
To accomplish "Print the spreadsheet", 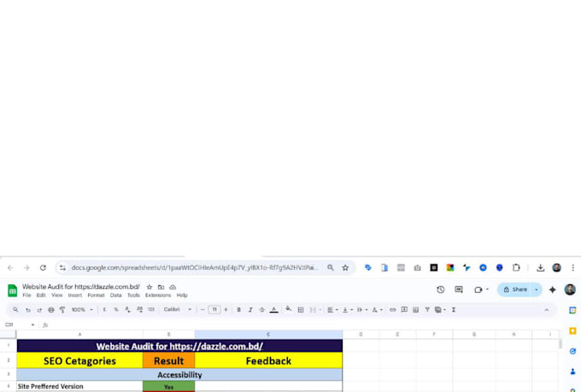I will [51, 310].
